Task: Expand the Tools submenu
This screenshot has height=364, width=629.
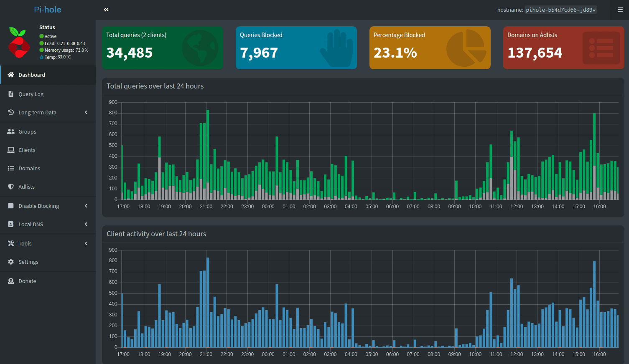Action: tap(25, 243)
